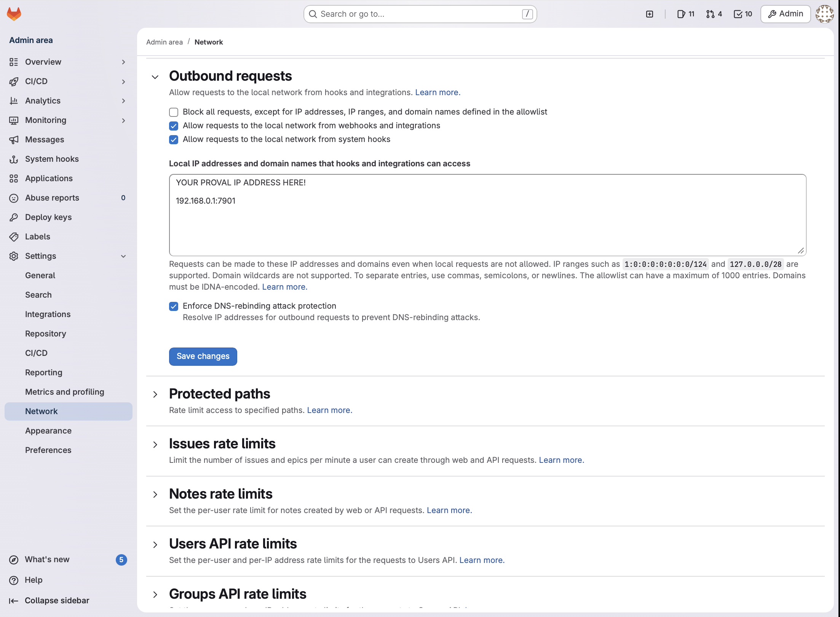This screenshot has height=617, width=840.
Task: Open the create new plus icon
Action: 650,14
